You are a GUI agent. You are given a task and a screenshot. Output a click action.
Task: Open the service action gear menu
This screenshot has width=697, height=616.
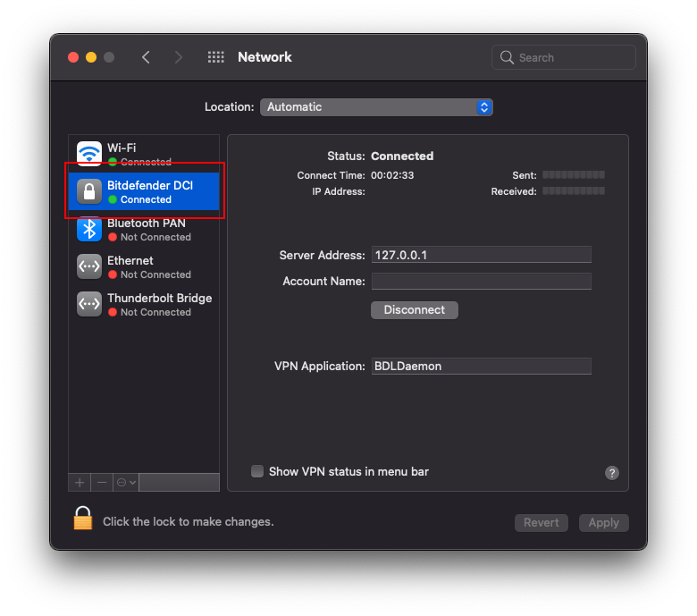[126, 483]
